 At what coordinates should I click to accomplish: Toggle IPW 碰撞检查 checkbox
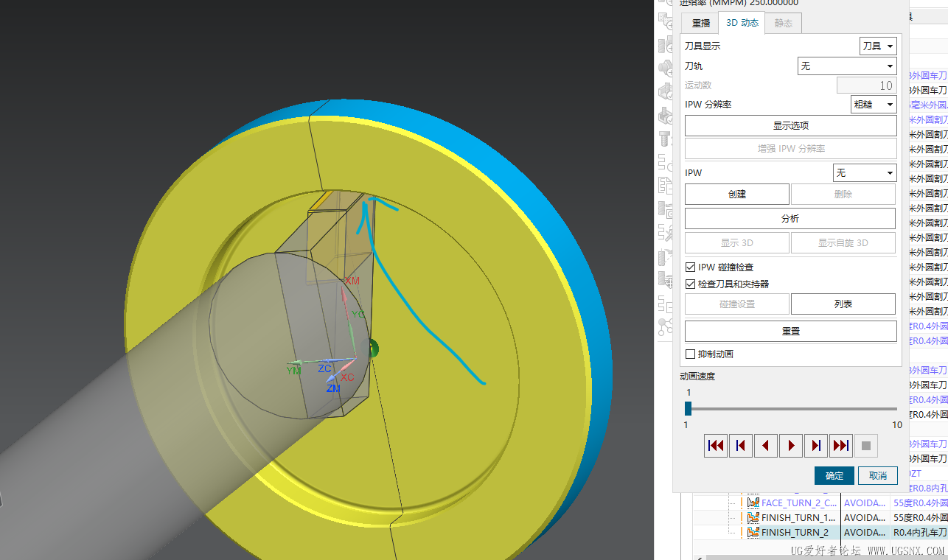691,267
